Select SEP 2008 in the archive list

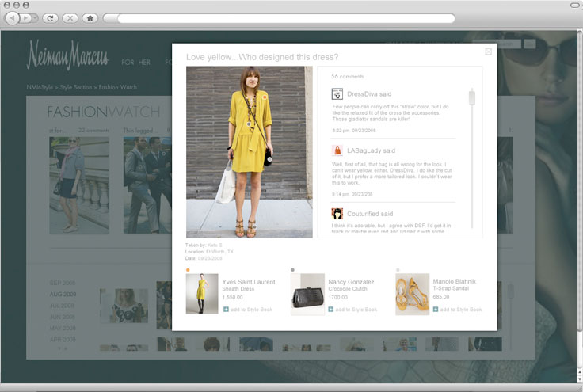pos(63,283)
